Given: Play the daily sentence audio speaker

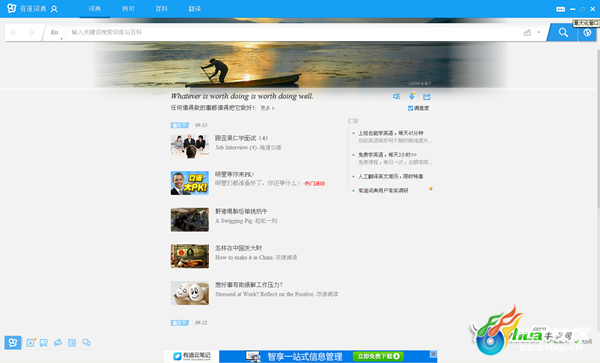Looking at the screenshot, I should click(x=397, y=96).
